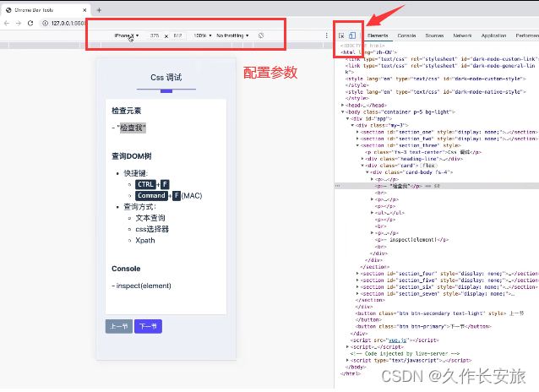Click the 上一节 button on the page
Screen dimensions: 539x392
(x=119, y=326)
